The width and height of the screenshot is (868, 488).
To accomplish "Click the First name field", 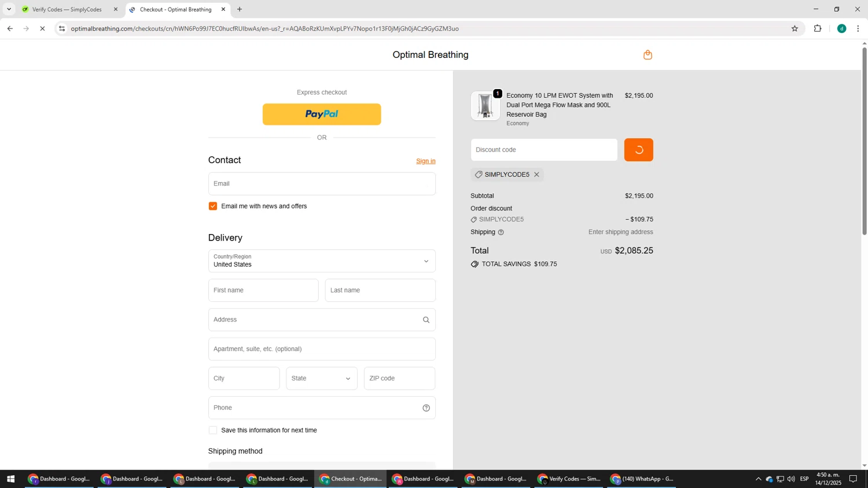I will click(x=263, y=290).
